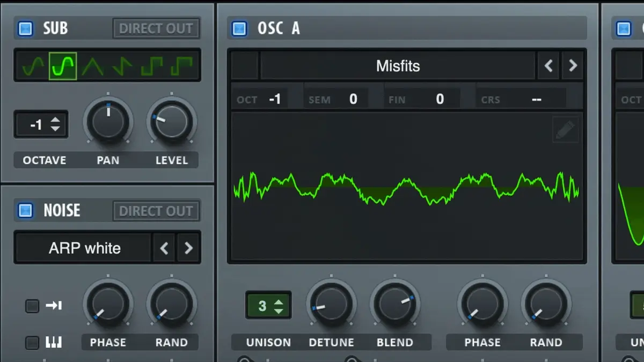
Task: Click the OSC A waveform display
Action: [x=407, y=186]
